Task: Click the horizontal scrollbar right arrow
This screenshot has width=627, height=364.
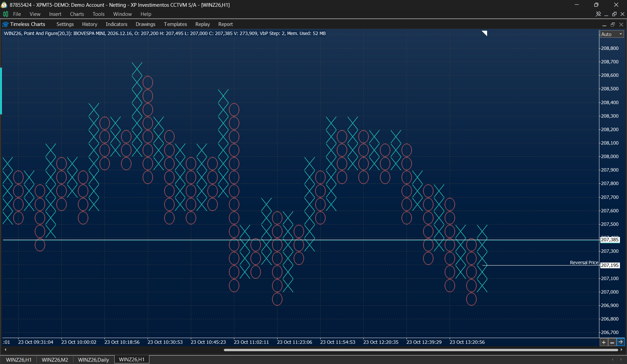Action: pyautogui.click(x=621, y=350)
